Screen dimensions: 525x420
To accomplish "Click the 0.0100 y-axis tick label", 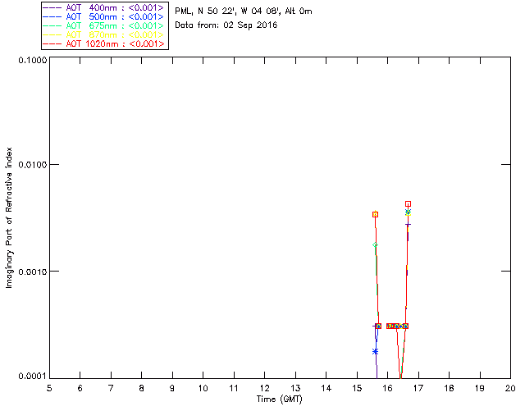I will pos(32,165).
